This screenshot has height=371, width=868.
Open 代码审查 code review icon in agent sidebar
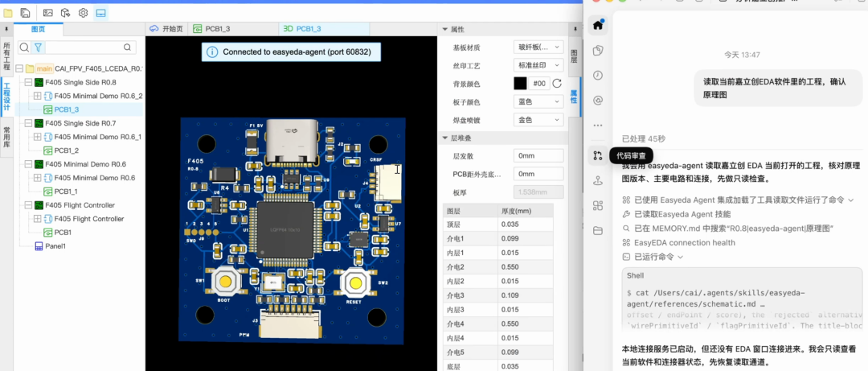[x=597, y=156]
